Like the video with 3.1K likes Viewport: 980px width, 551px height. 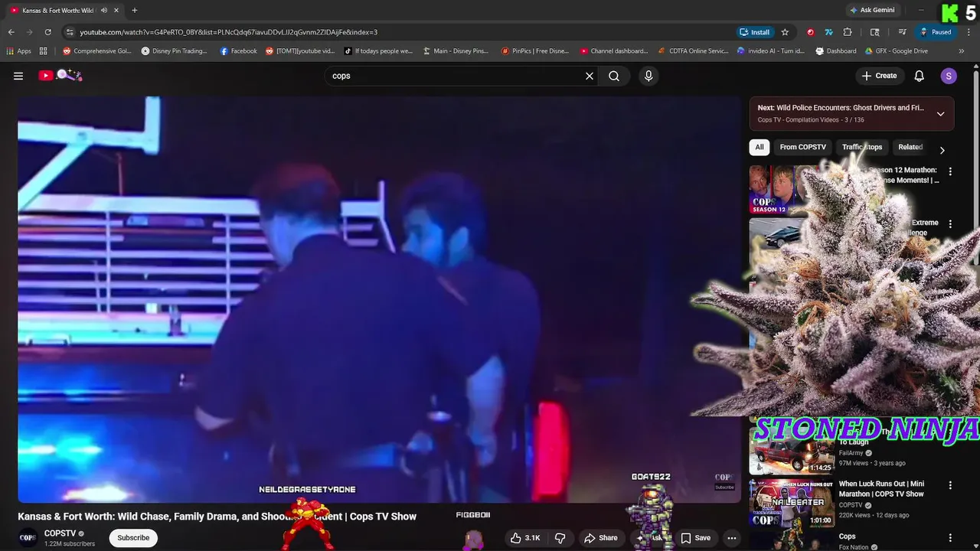pos(526,538)
